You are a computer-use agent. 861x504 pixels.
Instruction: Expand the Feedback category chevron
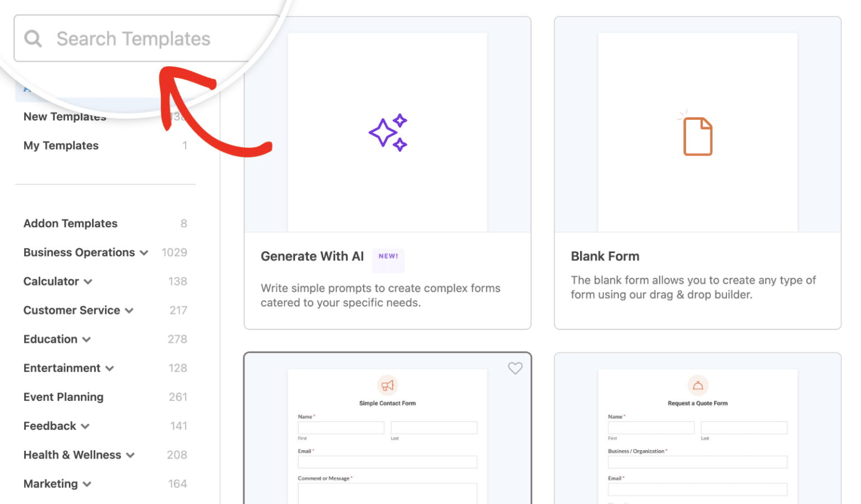(x=85, y=426)
